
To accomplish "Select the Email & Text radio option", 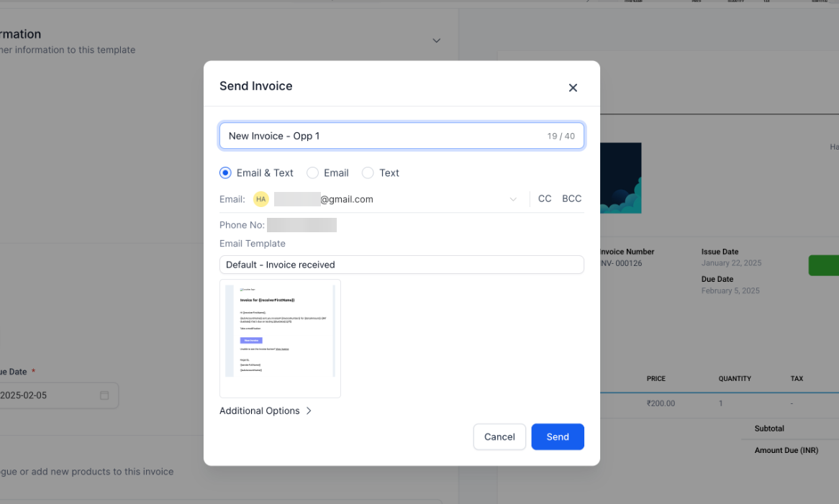I will click(x=225, y=173).
